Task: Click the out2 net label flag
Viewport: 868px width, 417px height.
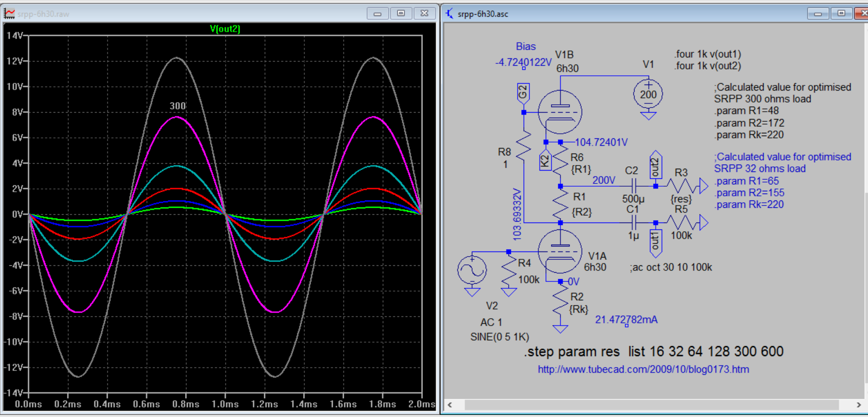Action: (655, 165)
